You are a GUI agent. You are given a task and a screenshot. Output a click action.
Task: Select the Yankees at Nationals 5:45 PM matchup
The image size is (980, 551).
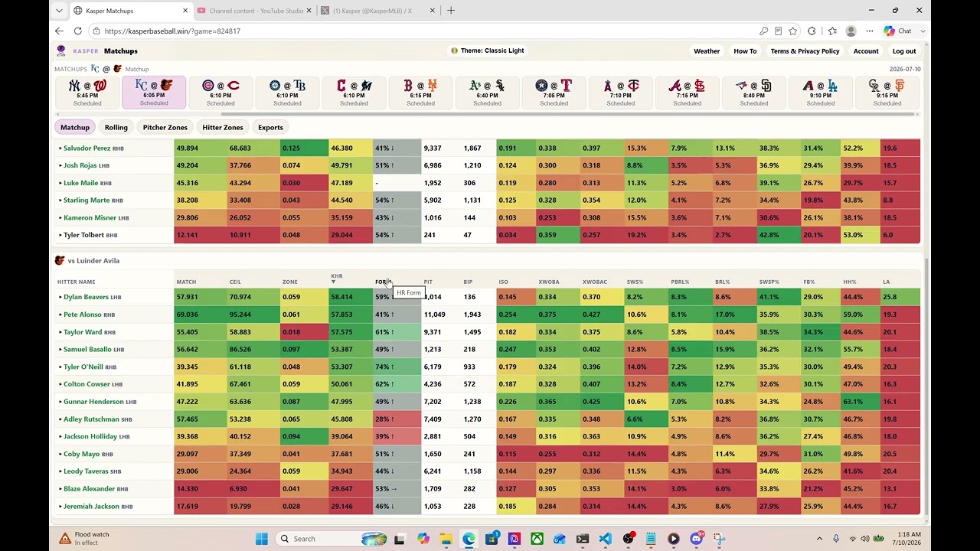[x=87, y=93]
